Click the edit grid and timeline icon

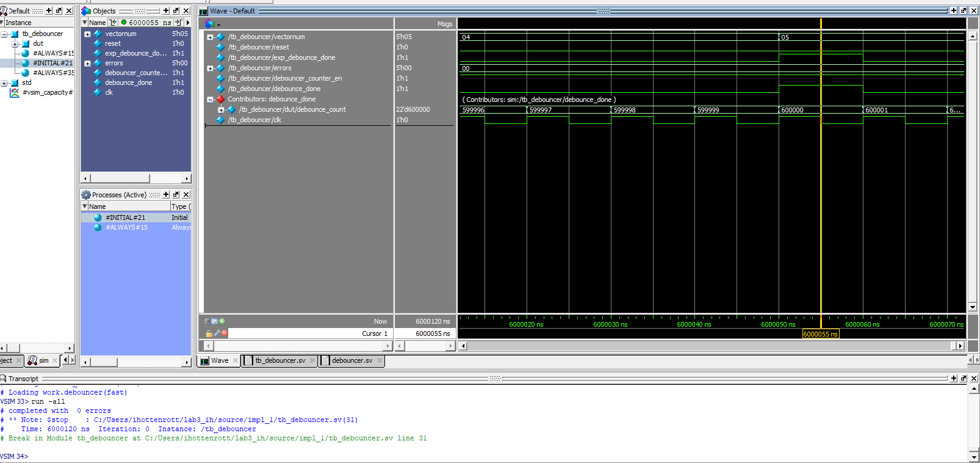pos(215,321)
